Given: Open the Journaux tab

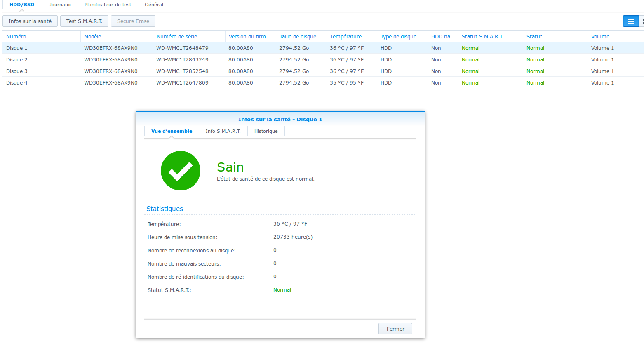Looking at the screenshot, I should pyautogui.click(x=60, y=5).
